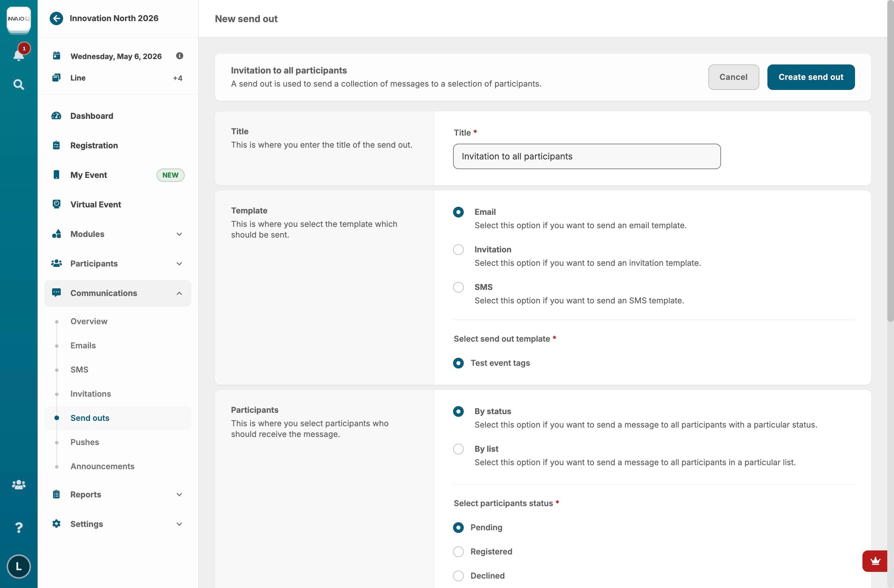
Task: Collapse the Communications section chevron
Action: [179, 293]
